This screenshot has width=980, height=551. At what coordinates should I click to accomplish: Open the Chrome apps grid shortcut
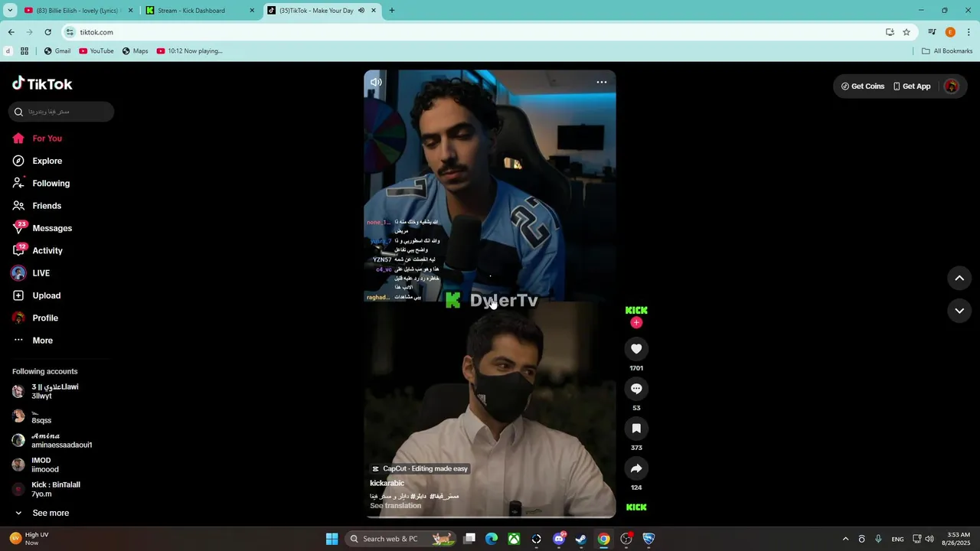(24, 51)
